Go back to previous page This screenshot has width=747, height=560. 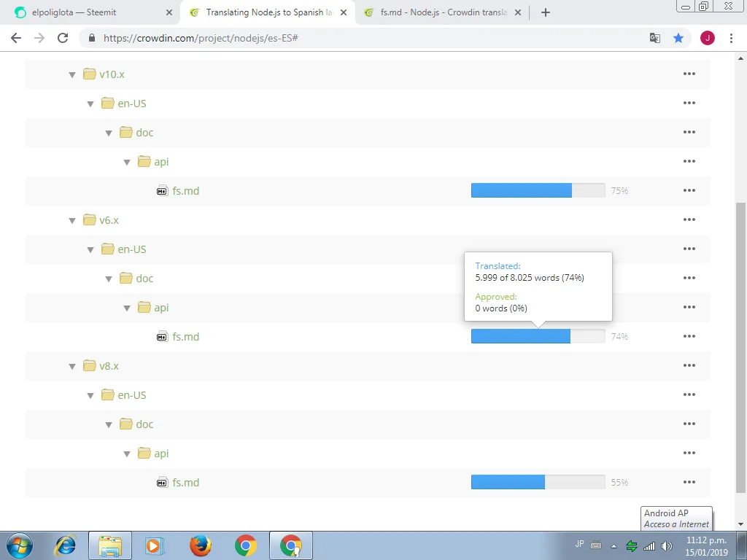[x=16, y=38]
